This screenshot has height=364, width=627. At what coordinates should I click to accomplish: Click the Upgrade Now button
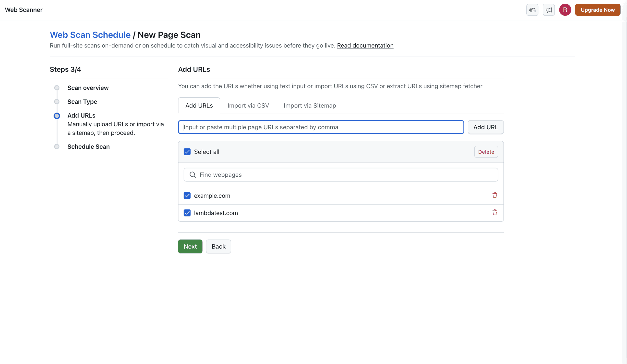coord(598,10)
